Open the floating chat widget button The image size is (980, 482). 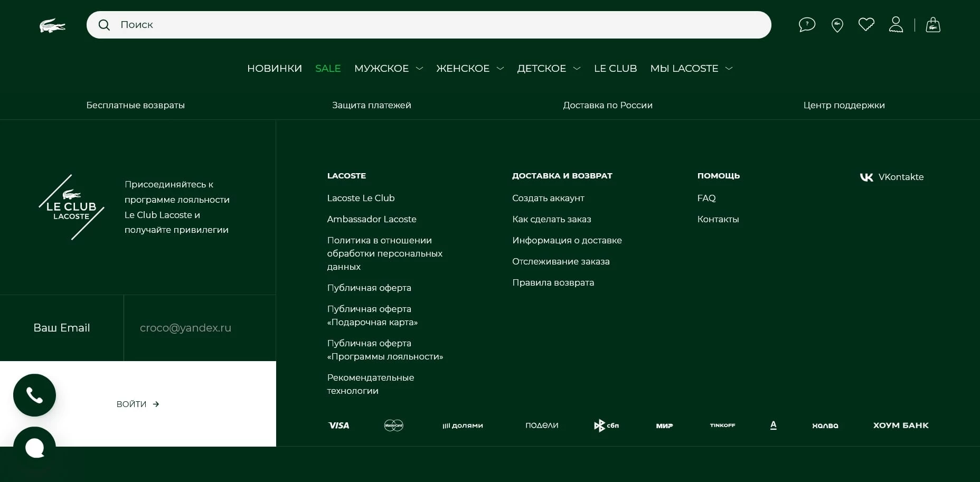[x=34, y=448]
